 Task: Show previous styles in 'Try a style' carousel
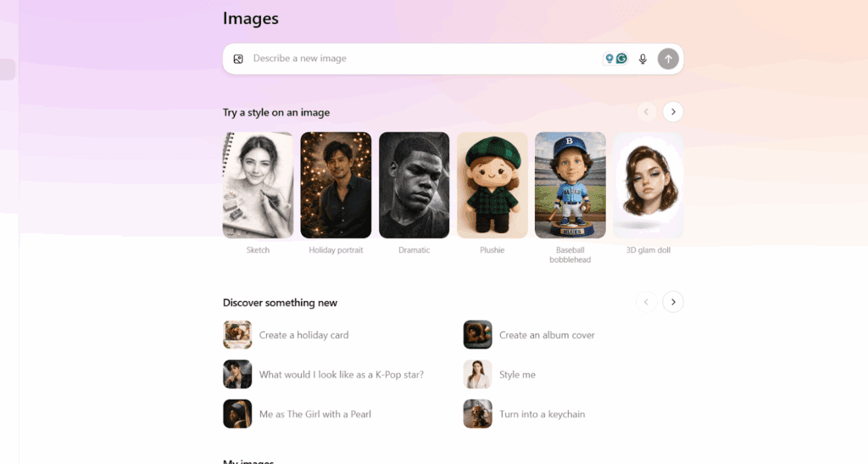pyautogui.click(x=646, y=112)
